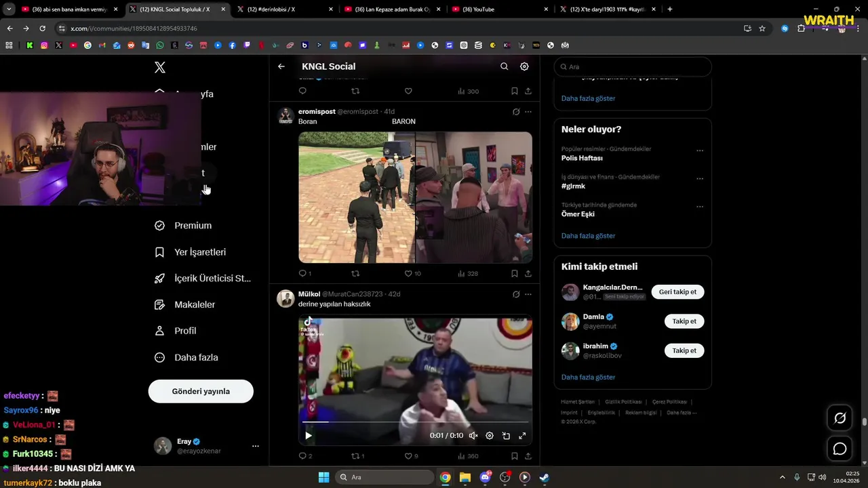This screenshot has width=868, height=488.
Task: Show more under Neler oluyor
Action: click(x=588, y=236)
